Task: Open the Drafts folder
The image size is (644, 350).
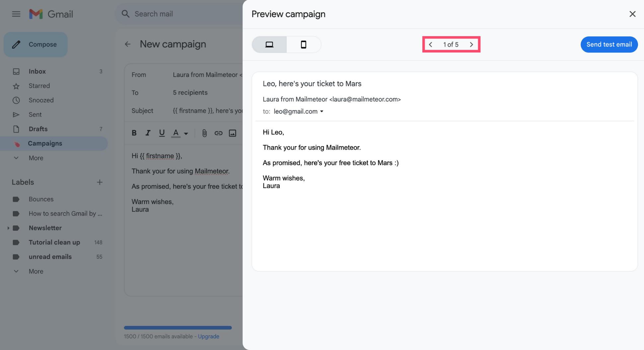Action: point(54,129)
